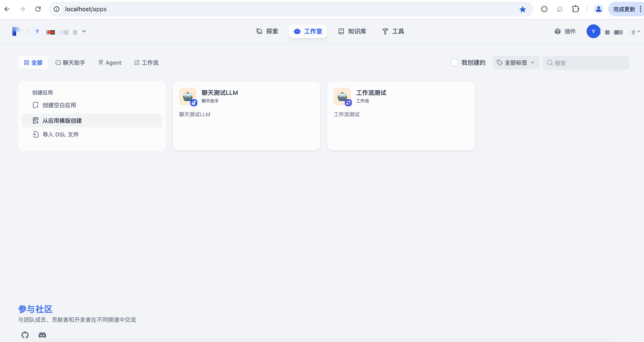Select the 聊天助手 filter tab
Viewport: 644px width, 342px height.
70,63
